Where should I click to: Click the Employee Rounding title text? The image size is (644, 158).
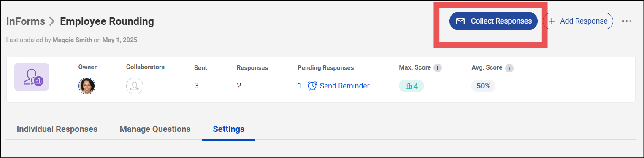pyautogui.click(x=107, y=21)
